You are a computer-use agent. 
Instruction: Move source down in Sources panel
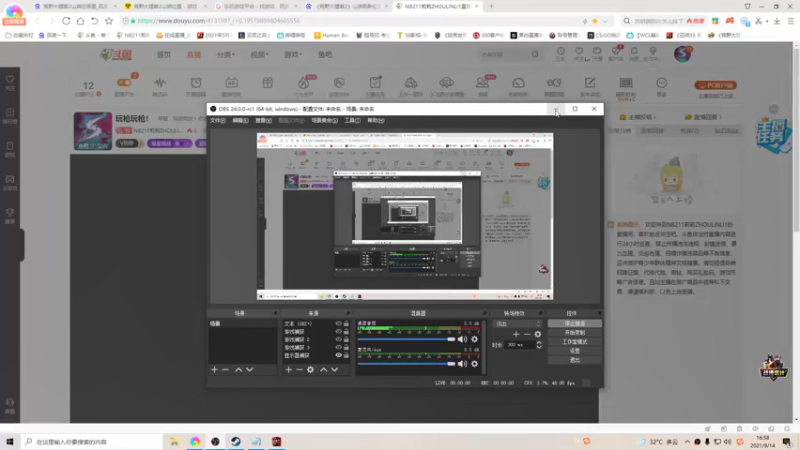pyautogui.click(x=334, y=369)
